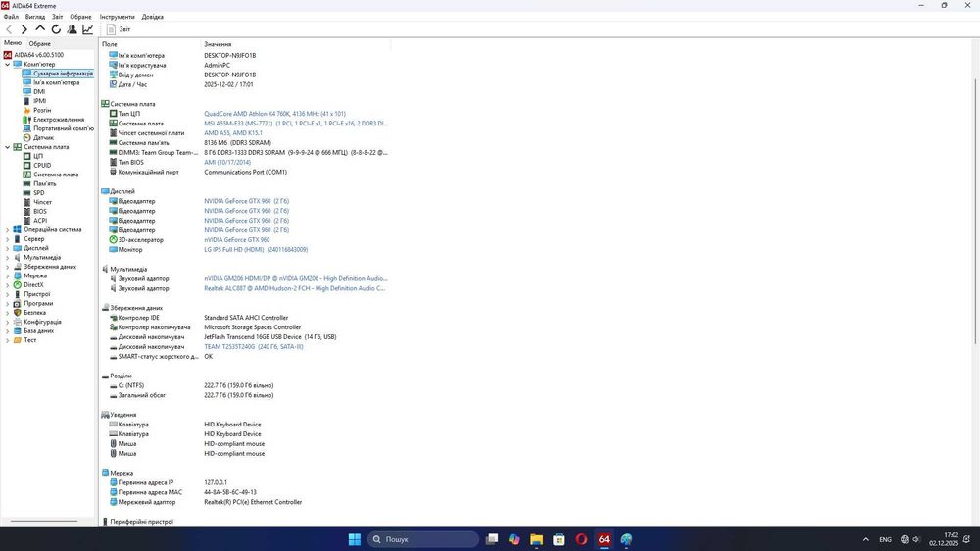Expand the Збереження даних tree node
The width and height of the screenshot is (980, 551).
[8, 267]
